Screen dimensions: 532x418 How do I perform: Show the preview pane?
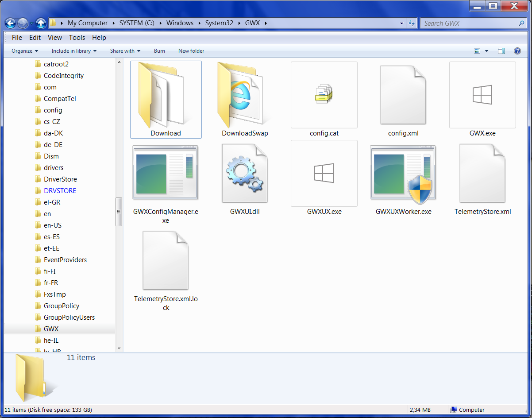click(x=501, y=51)
